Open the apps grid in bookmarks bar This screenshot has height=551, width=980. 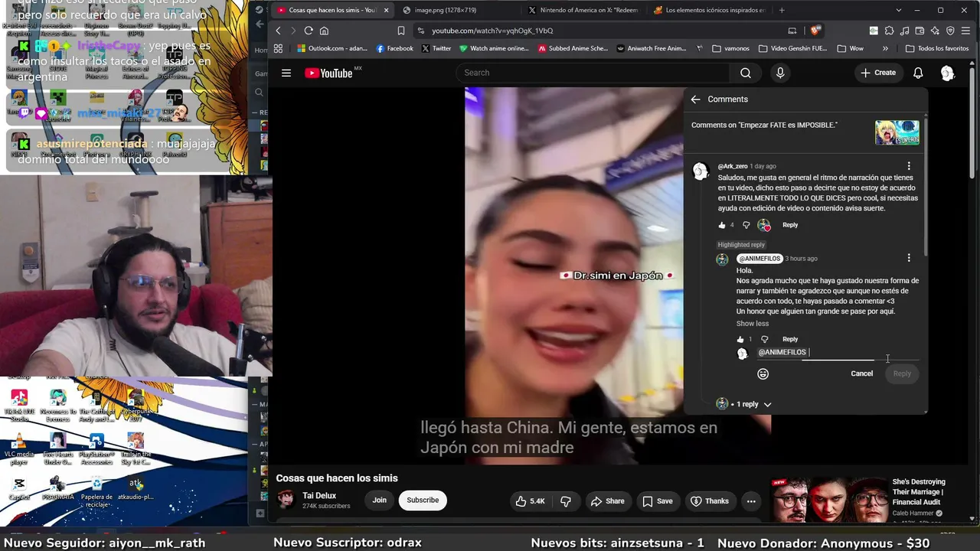coord(278,48)
